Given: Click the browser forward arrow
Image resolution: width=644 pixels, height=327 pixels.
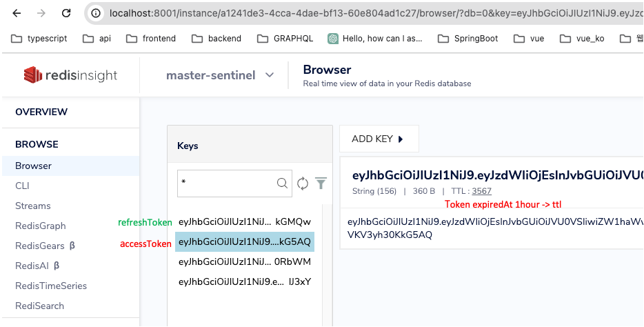Looking at the screenshot, I should [x=41, y=13].
